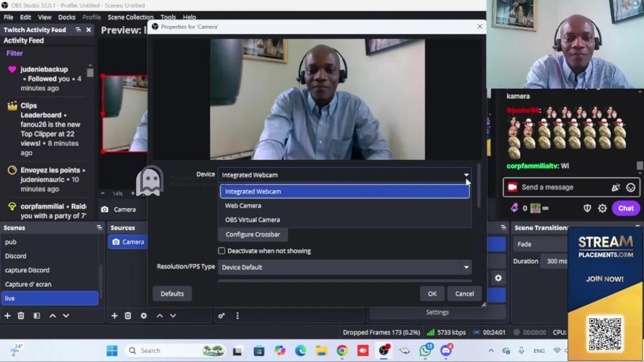Cancel the Camera properties dialog
The height and width of the screenshot is (362, 644).
click(464, 294)
